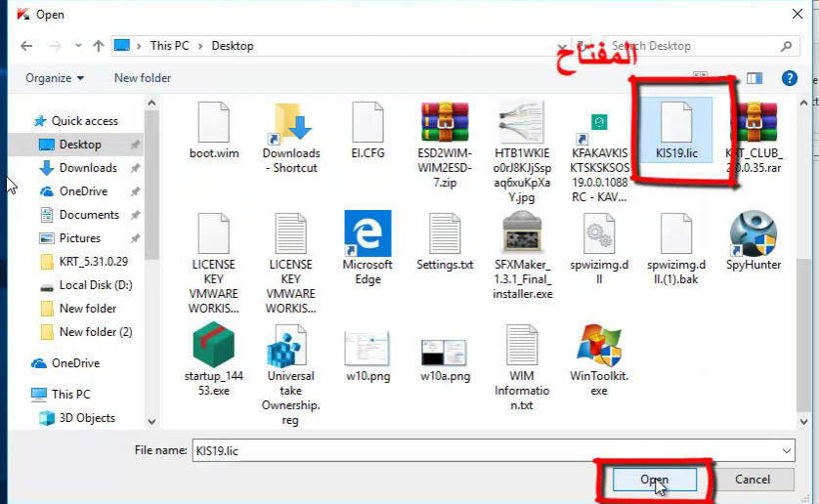Open the KRT_5.31.0.29 folder in sidebar
This screenshot has height=504, width=819.
(93, 262)
